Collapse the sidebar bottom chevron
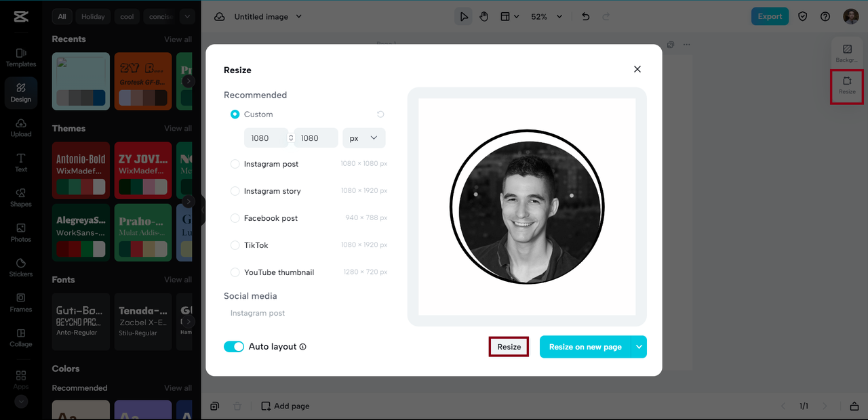The image size is (868, 420). (20, 401)
